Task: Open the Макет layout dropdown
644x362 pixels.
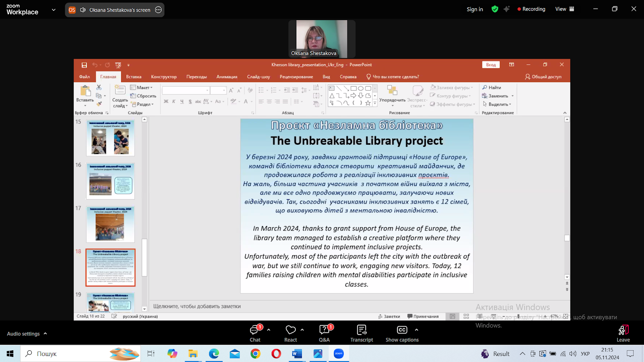Action: pyautogui.click(x=142, y=87)
